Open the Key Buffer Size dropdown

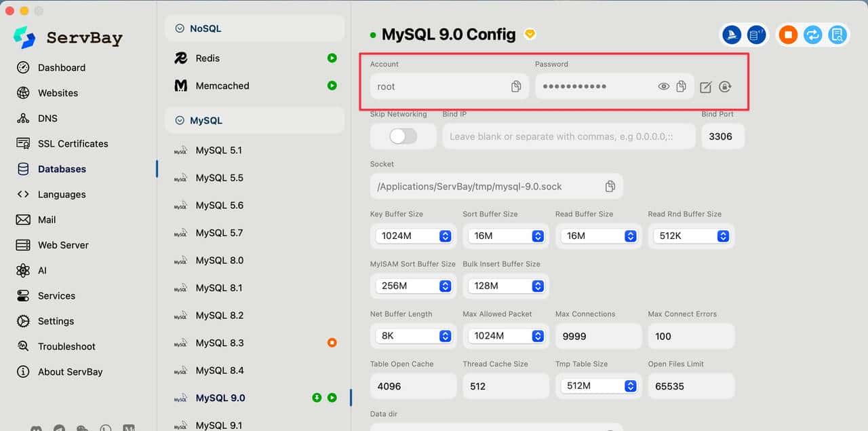[x=414, y=236]
